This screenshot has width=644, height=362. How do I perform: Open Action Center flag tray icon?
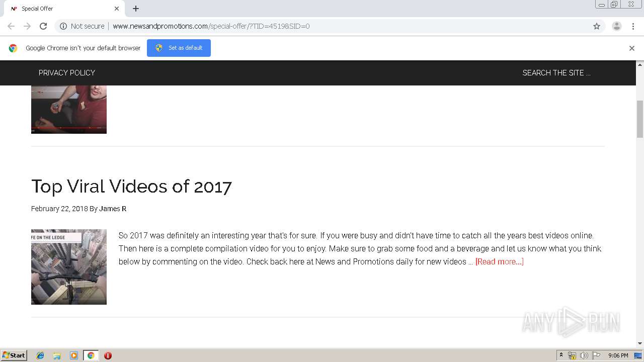click(x=596, y=355)
